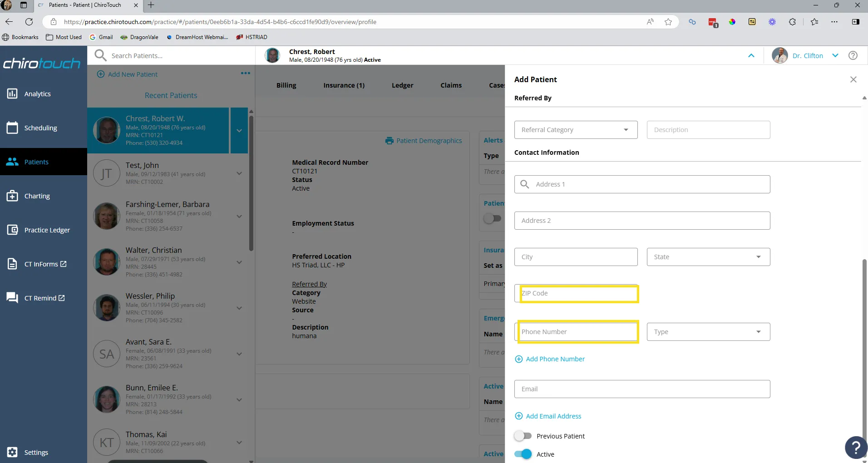Click the plus icon for Add Email Address

click(519, 416)
